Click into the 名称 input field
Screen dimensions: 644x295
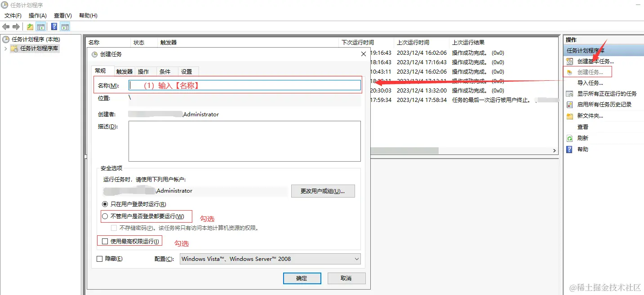pyautogui.click(x=245, y=85)
